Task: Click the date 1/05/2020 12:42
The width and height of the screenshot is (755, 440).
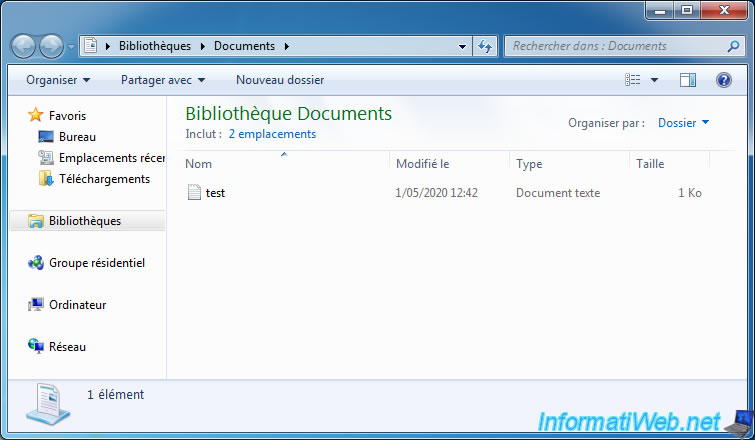Action: pos(436,193)
